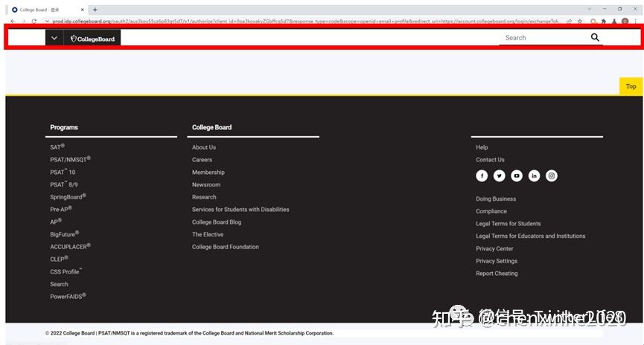The image size is (644, 345).
Task: Open the Search link under Programs
Action: 59,284
